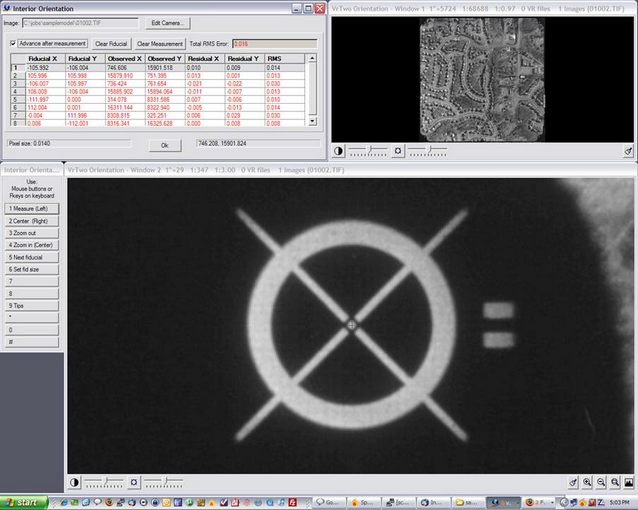Click 'Pixel size: 0.0140' status field
638x510 pixels.
coord(69,143)
